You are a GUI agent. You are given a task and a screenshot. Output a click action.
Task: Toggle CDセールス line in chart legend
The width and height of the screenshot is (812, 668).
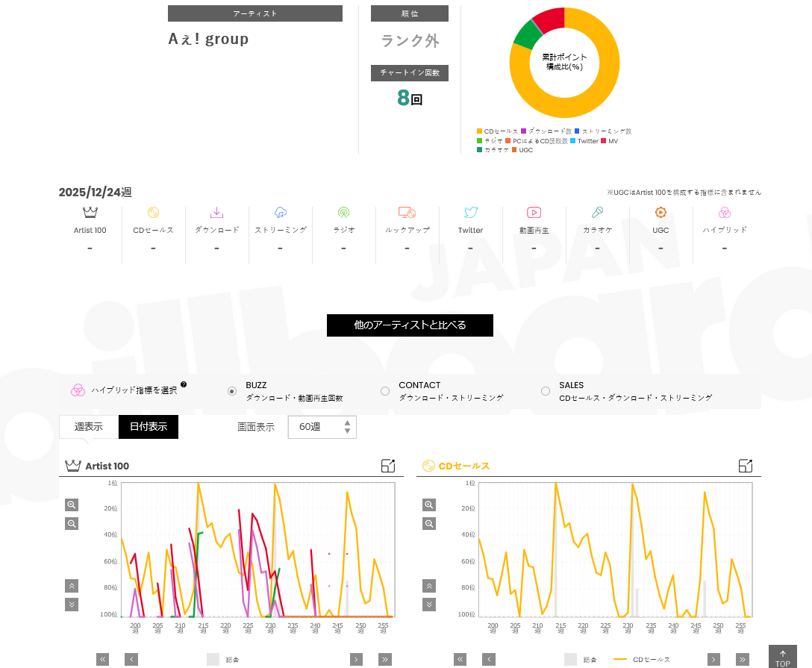(x=642, y=659)
